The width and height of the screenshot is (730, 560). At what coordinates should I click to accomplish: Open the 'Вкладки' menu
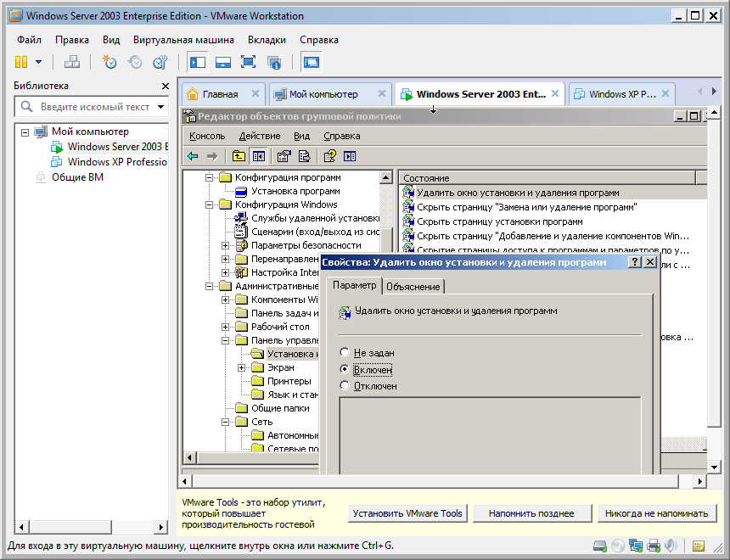267,40
